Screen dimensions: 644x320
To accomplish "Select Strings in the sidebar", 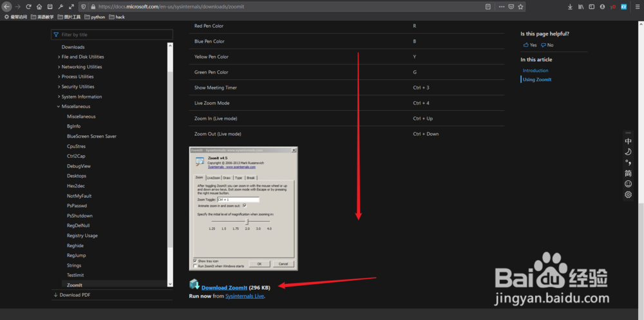I will (74, 265).
